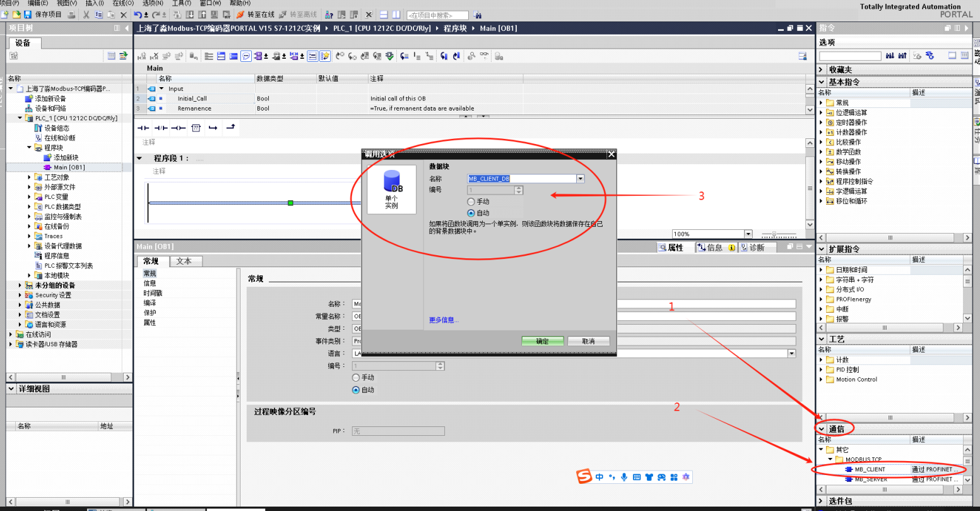980x511 pixels.
Task: Click the 确定 button in dialog
Action: [543, 341]
